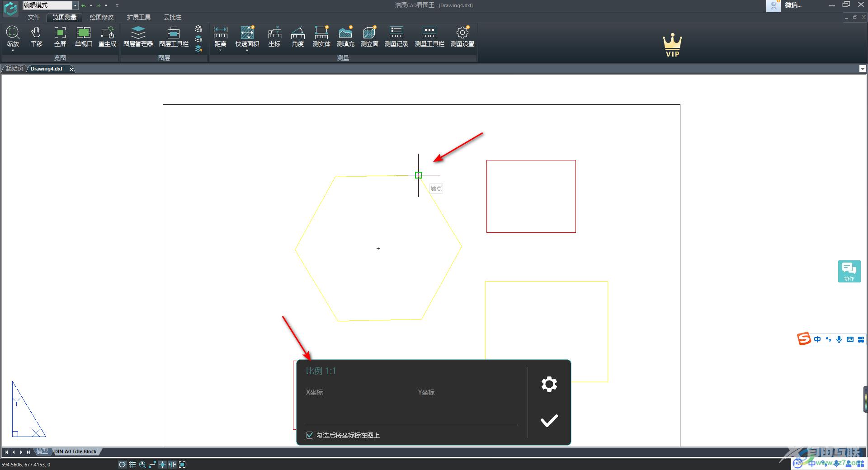This screenshot has height=470, width=868.
Task: Toggle magnifier icon in status bar
Action: click(142, 465)
